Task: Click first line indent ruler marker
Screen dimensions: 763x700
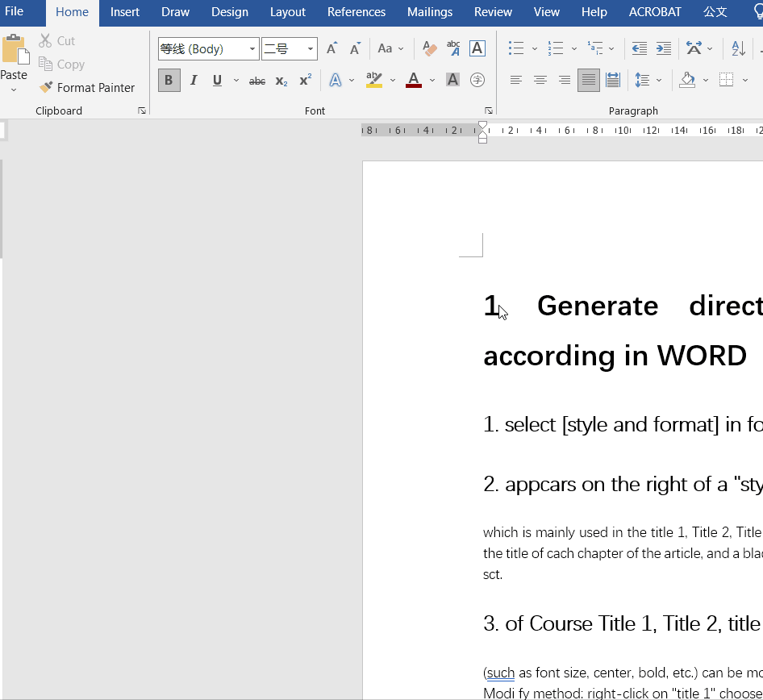Action: pos(482,126)
